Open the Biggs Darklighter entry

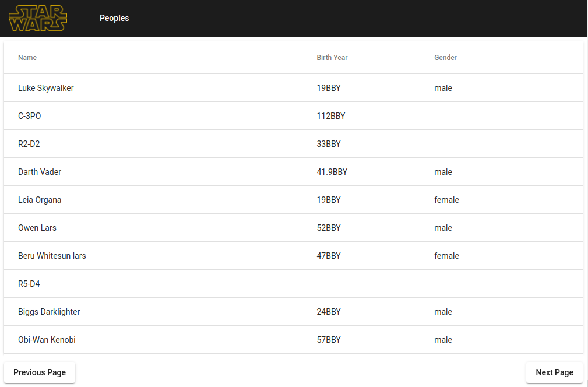pyautogui.click(x=49, y=312)
